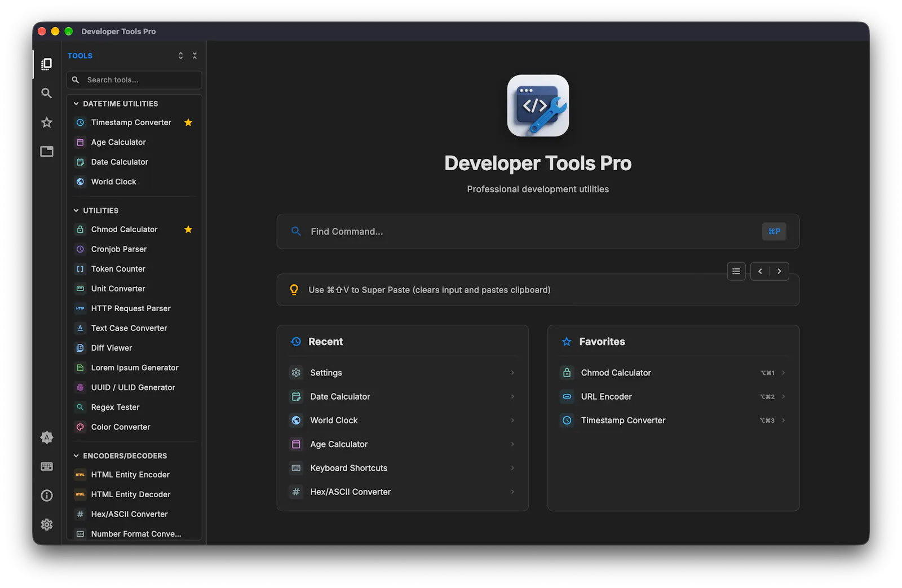902x588 pixels.
Task: Collapse the Datetime Utilities group
Action: (x=76, y=104)
